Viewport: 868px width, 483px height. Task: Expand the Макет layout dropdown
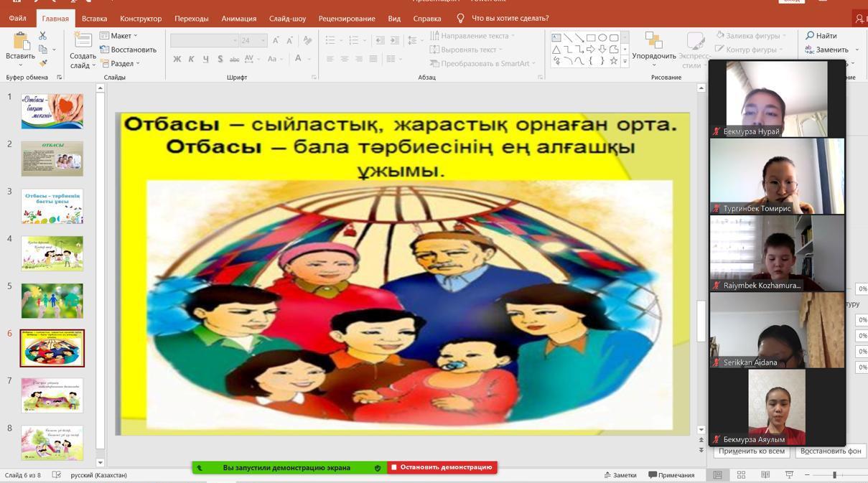point(118,35)
